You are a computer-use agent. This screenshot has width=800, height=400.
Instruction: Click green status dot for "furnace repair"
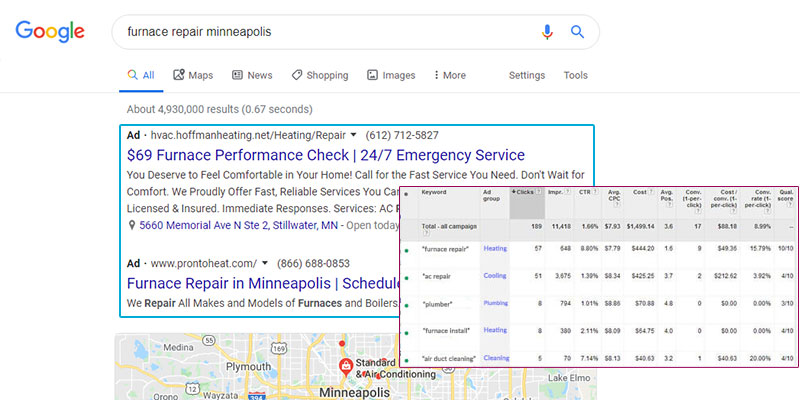(406, 251)
